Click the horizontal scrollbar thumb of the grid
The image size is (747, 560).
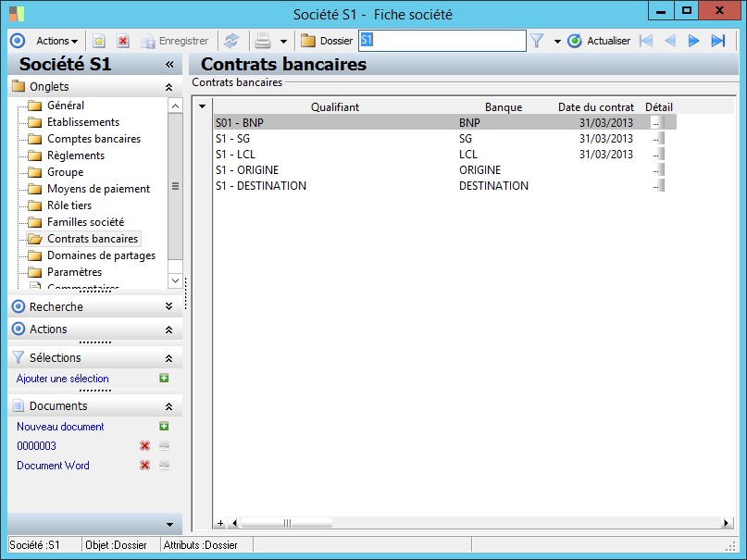point(288,523)
